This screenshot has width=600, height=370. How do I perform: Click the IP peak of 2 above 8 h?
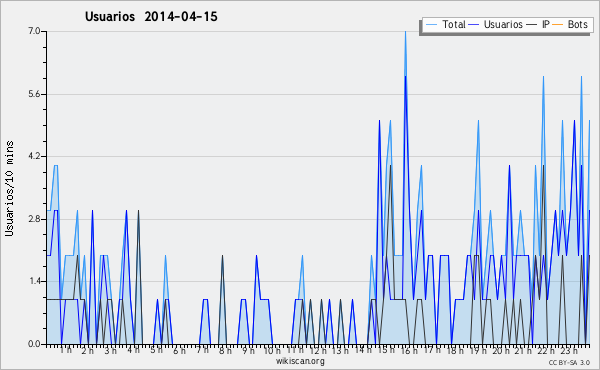[222, 256]
